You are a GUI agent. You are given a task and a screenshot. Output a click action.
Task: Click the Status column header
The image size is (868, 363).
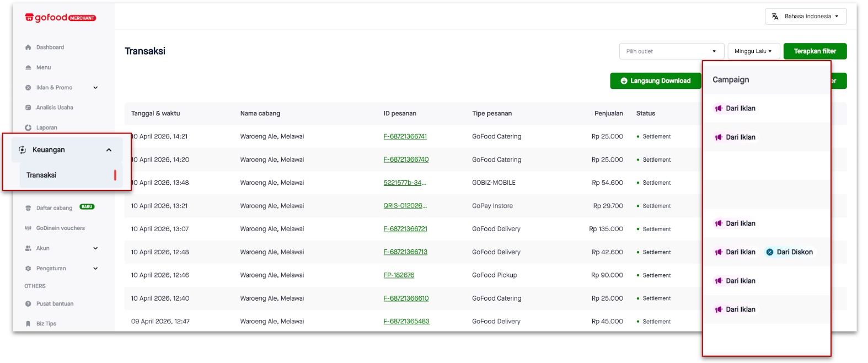coord(646,114)
